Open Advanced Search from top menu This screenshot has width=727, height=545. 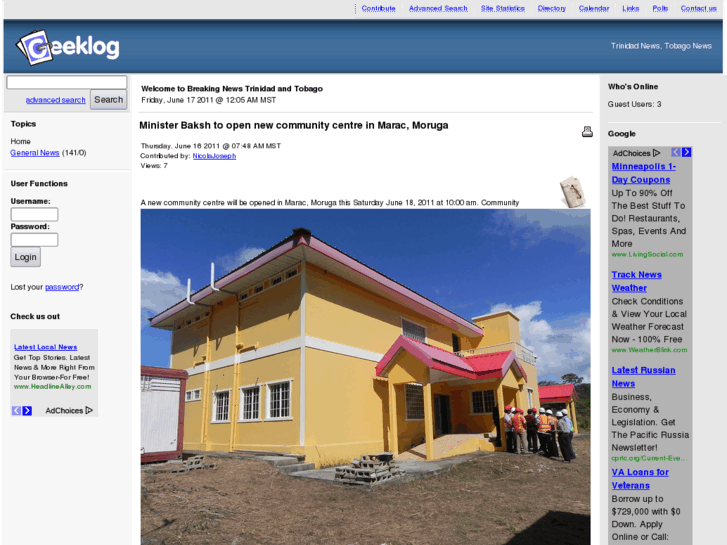(438, 8)
